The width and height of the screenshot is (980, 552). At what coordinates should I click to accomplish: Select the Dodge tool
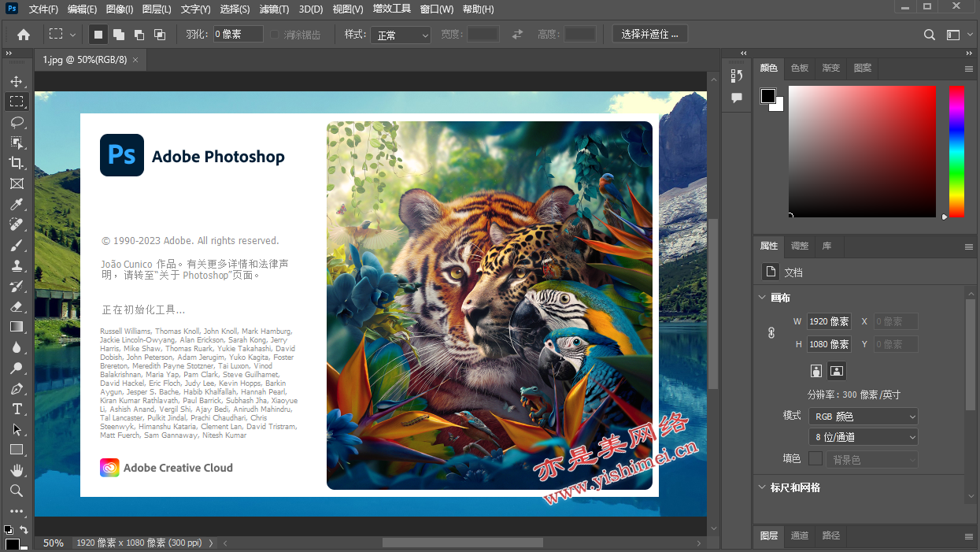(17, 368)
